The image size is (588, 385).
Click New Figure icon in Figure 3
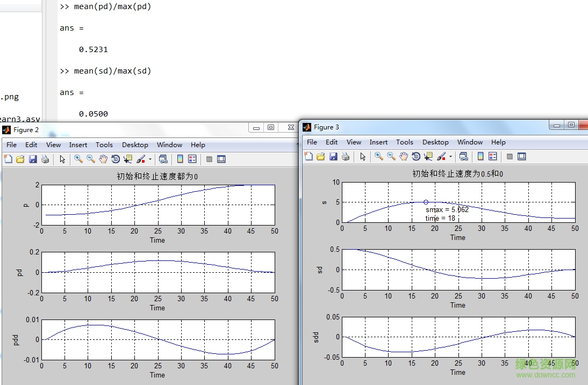(309, 156)
